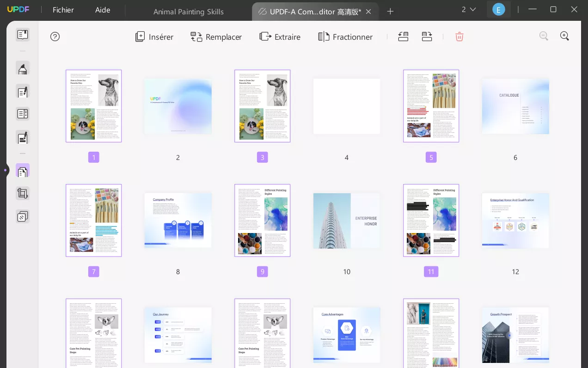Switch to Reader view via the top sidebar icon

pos(22,34)
